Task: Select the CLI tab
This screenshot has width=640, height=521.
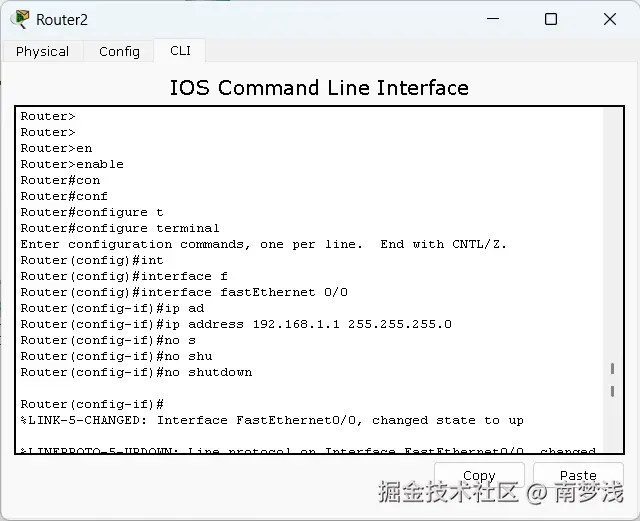Action: coord(180,51)
